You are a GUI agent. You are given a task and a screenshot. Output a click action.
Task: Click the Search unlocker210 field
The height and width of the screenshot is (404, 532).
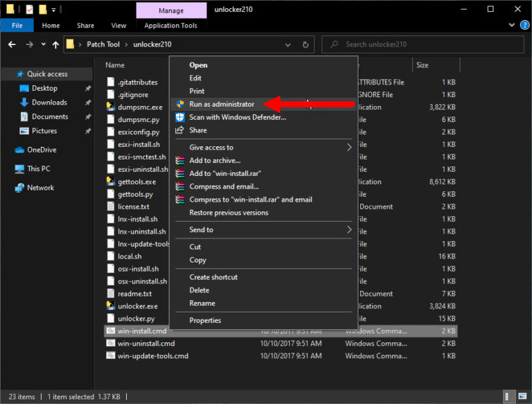[423, 44]
